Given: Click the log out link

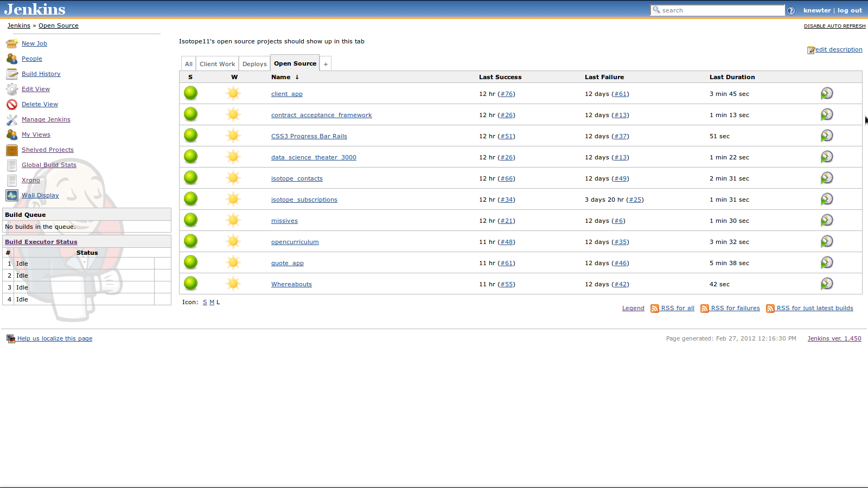Looking at the screenshot, I should pos(850,10).
